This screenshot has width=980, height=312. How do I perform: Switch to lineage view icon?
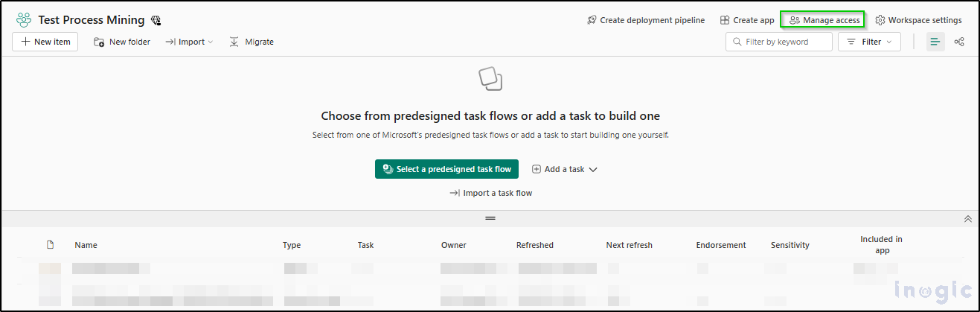(959, 42)
